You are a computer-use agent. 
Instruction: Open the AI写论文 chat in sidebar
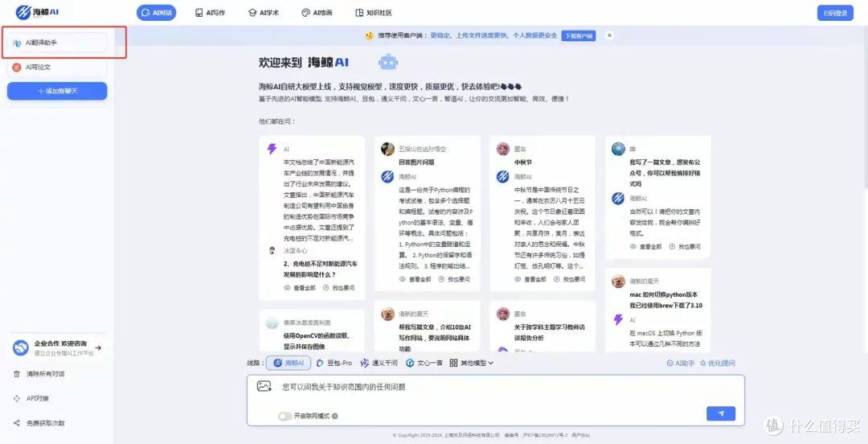57,67
